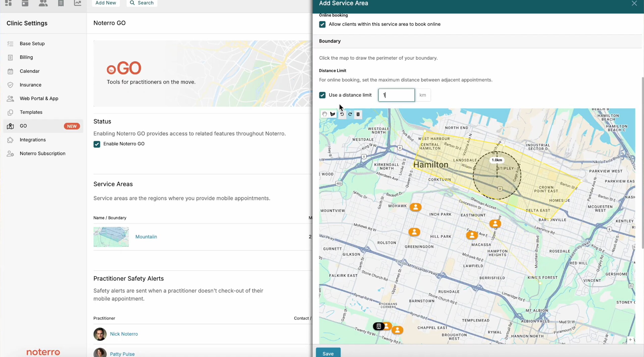This screenshot has width=644, height=357.
Task: Delete the drawn boundary with trash icon
Action: pyautogui.click(x=358, y=114)
